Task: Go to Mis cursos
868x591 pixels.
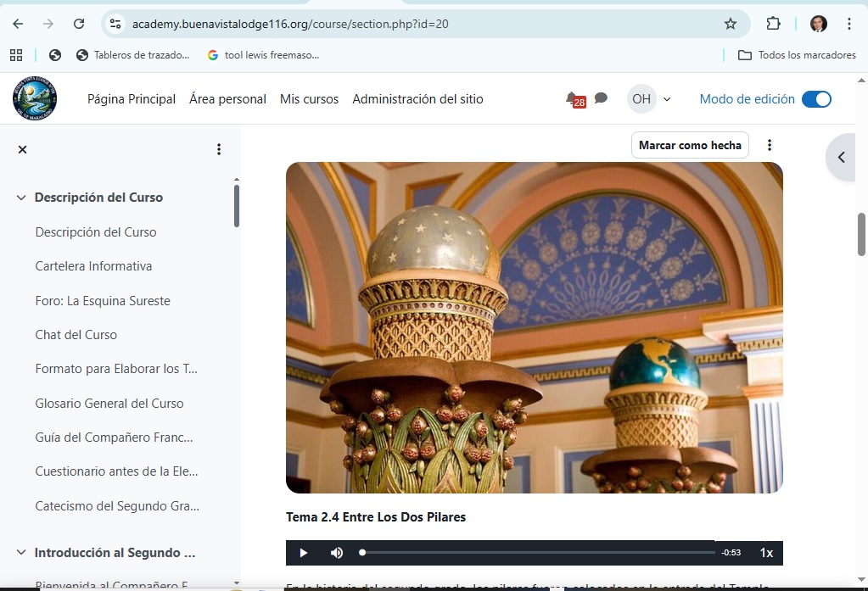Action: [x=309, y=99]
